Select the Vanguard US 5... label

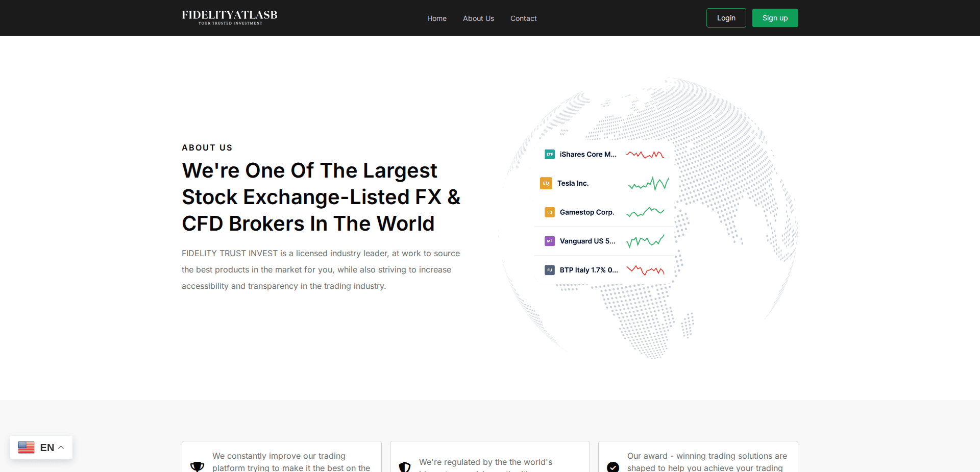(587, 241)
